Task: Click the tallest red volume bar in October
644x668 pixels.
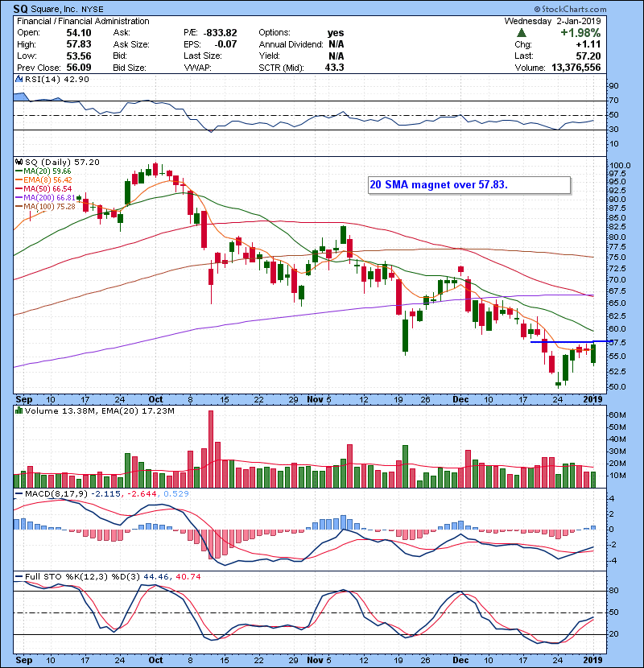Action: pyautogui.click(x=211, y=449)
